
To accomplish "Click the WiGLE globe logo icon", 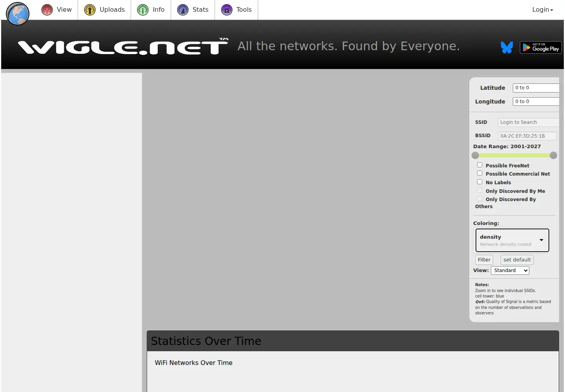I will (18, 14).
